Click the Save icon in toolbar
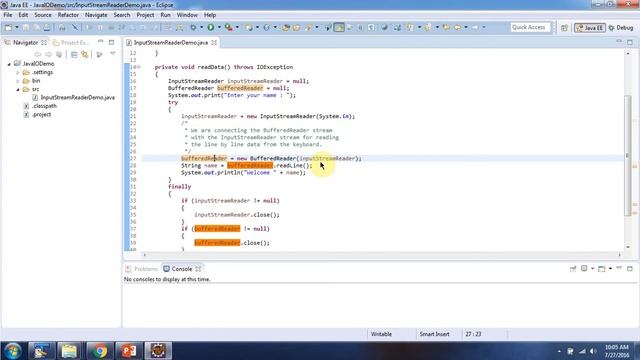The image size is (640, 360). tap(26, 27)
